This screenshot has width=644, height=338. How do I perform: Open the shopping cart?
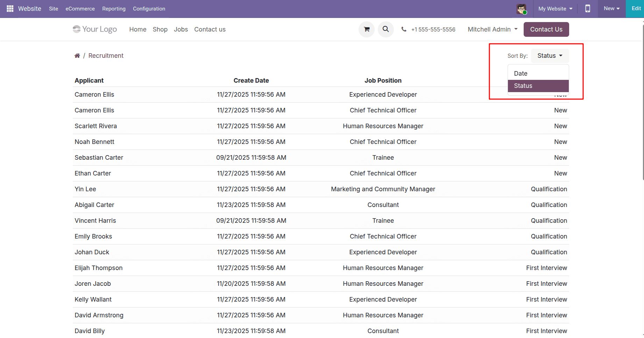pyautogui.click(x=366, y=29)
